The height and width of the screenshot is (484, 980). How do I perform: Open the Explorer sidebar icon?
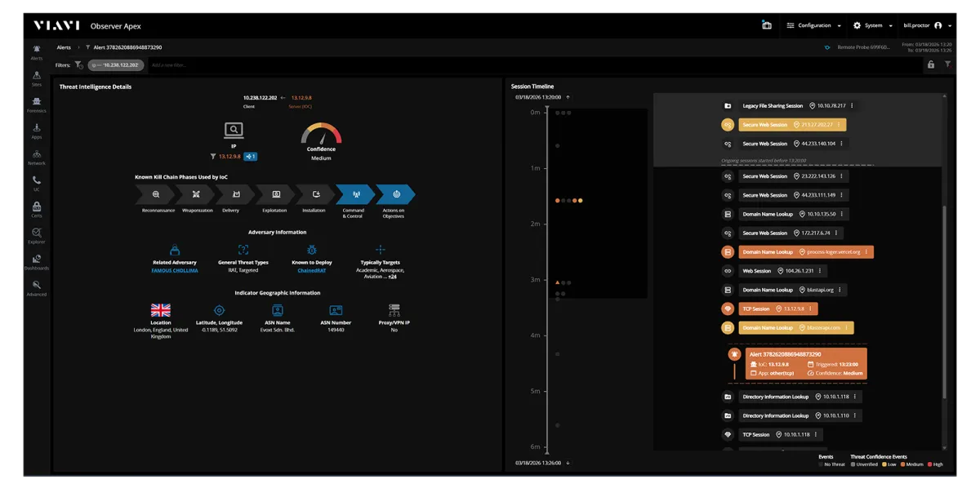tap(37, 235)
